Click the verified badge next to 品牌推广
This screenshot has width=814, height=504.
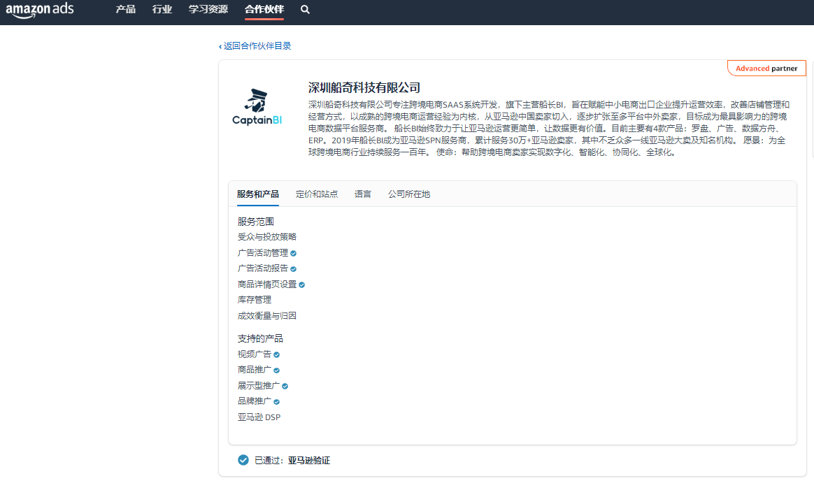pos(276,401)
